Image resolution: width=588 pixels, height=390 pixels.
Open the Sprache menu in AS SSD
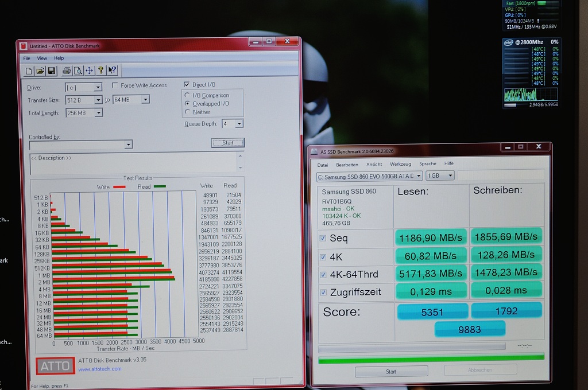[427, 163]
